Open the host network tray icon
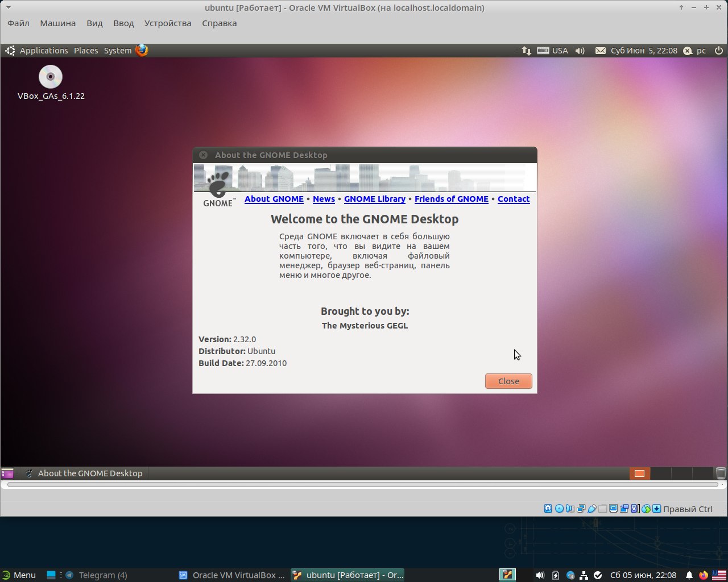This screenshot has width=728, height=582. point(584,575)
